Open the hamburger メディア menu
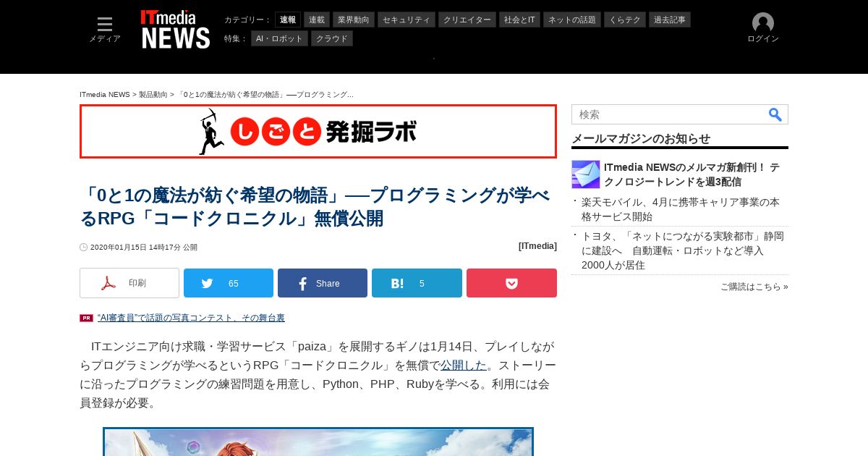The height and width of the screenshot is (456, 868). tap(105, 30)
